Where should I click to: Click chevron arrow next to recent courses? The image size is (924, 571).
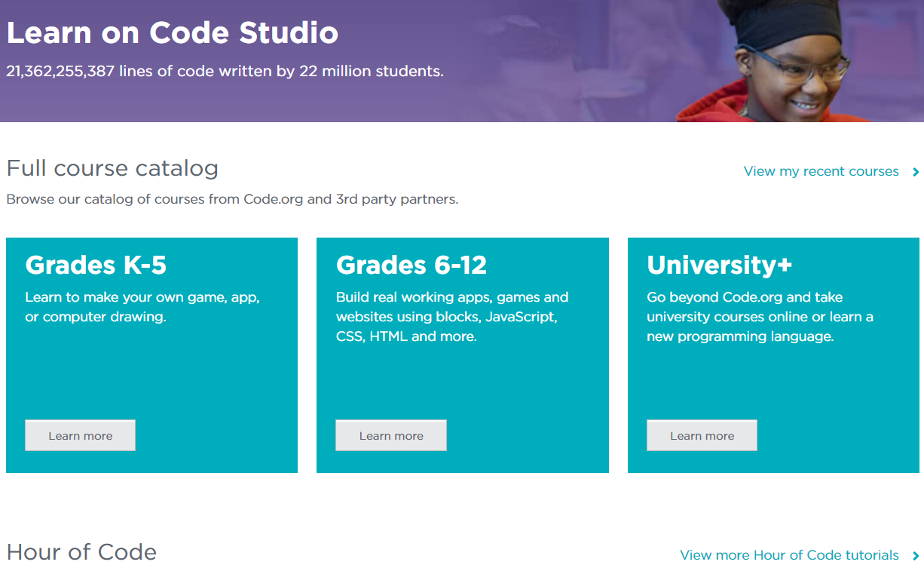click(x=916, y=172)
